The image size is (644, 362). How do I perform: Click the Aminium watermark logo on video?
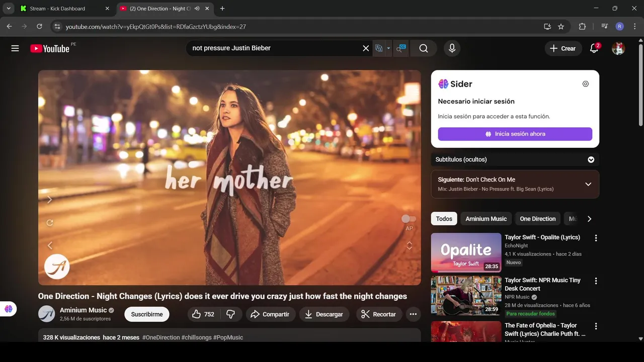pos(57,266)
